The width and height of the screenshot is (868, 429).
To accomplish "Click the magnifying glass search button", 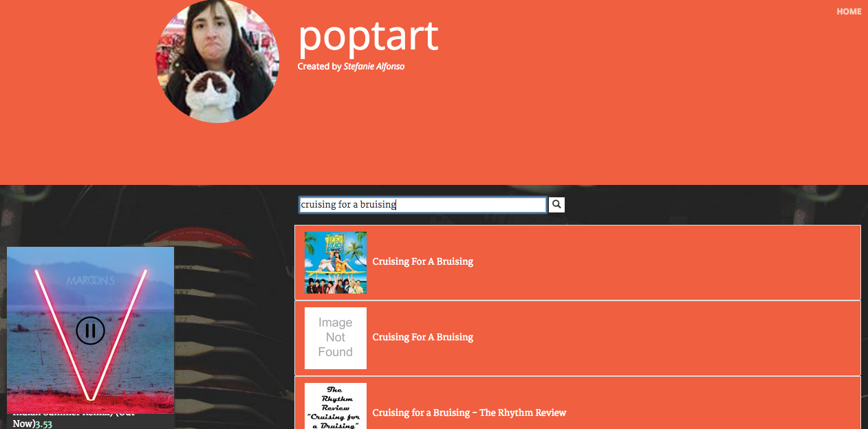I will point(556,204).
